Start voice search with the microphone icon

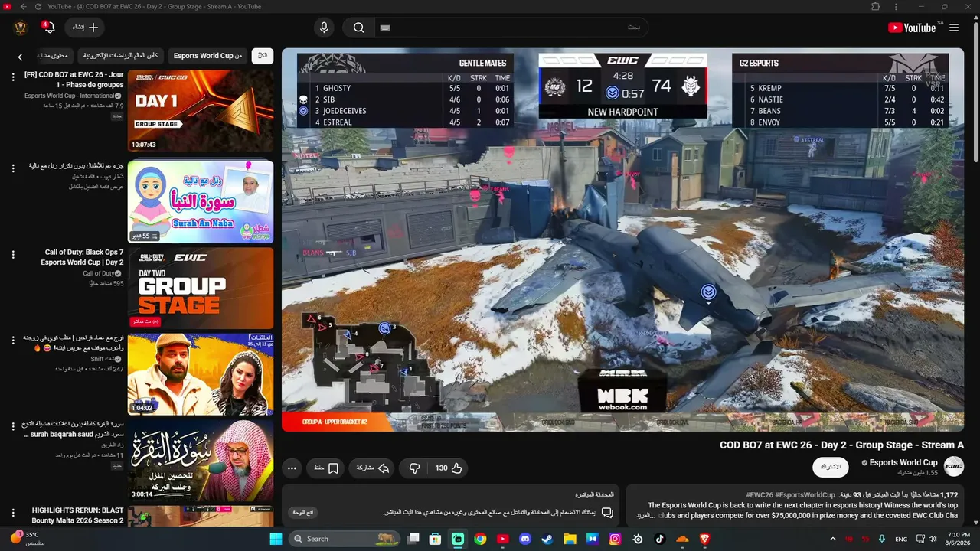(x=324, y=28)
